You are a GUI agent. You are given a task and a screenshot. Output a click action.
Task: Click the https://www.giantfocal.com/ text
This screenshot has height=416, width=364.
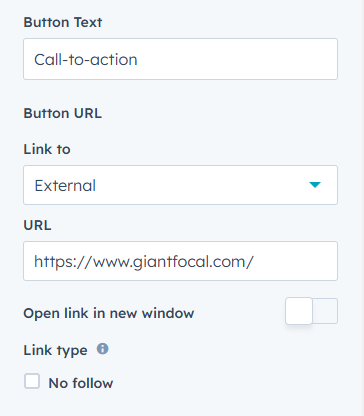(x=144, y=262)
